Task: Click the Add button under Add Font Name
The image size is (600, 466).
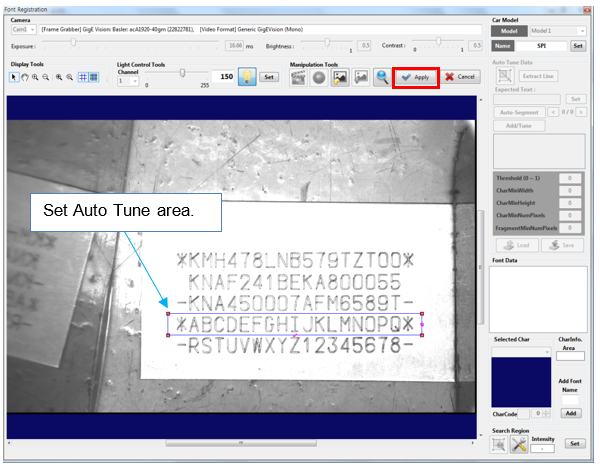Action: pyautogui.click(x=570, y=412)
